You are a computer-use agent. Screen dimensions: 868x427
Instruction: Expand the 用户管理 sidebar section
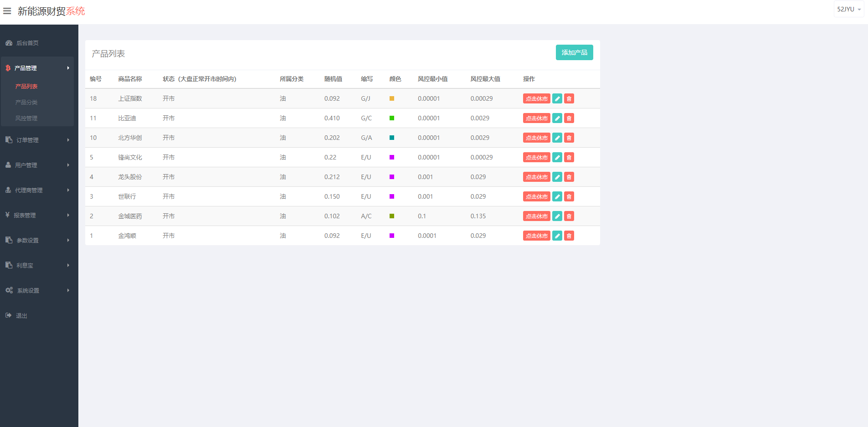(36, 165)
